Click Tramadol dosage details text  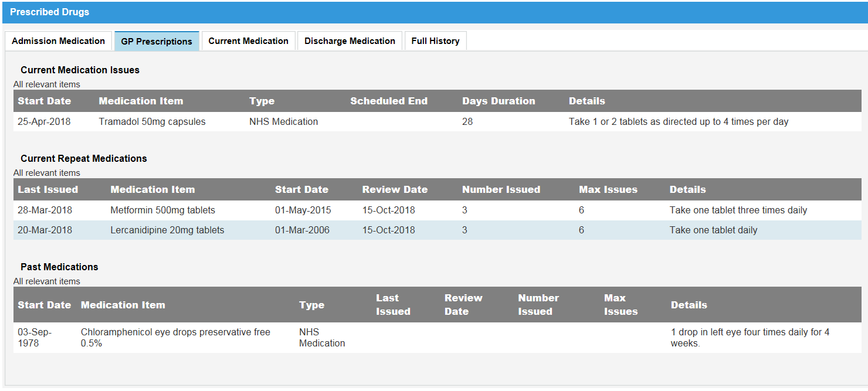[679, 122]
